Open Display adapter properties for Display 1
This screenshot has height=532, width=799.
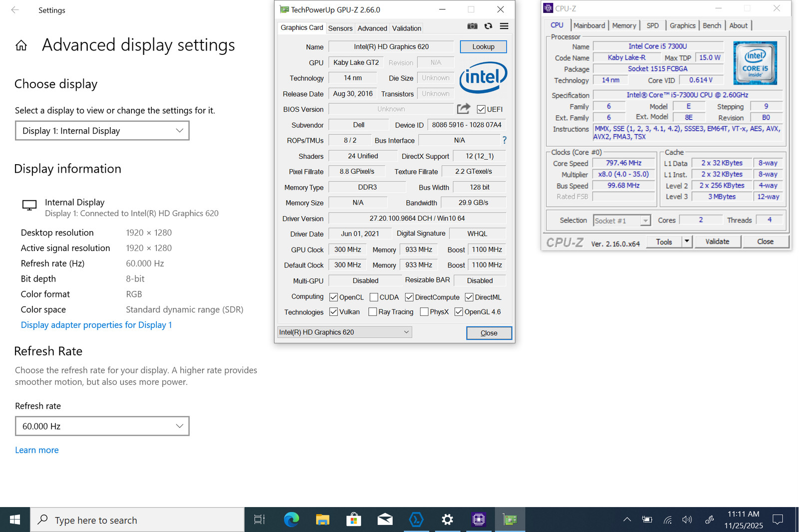point(96,325)
